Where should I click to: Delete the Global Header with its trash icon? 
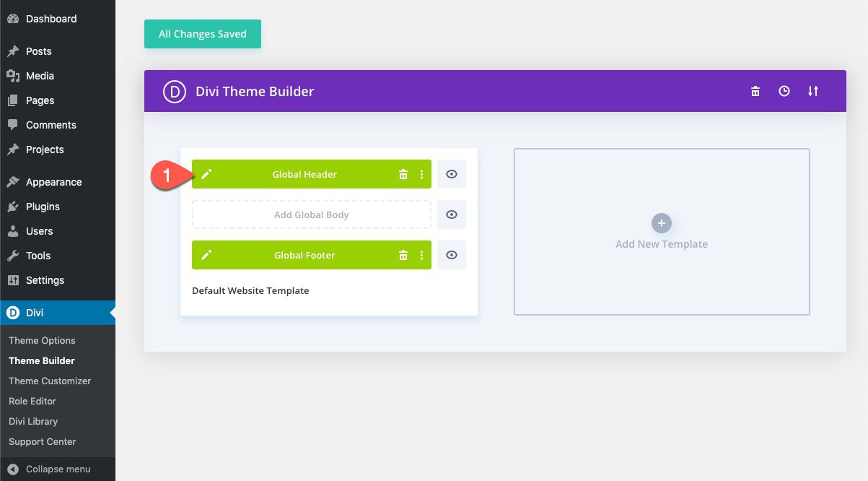point(403,174)
